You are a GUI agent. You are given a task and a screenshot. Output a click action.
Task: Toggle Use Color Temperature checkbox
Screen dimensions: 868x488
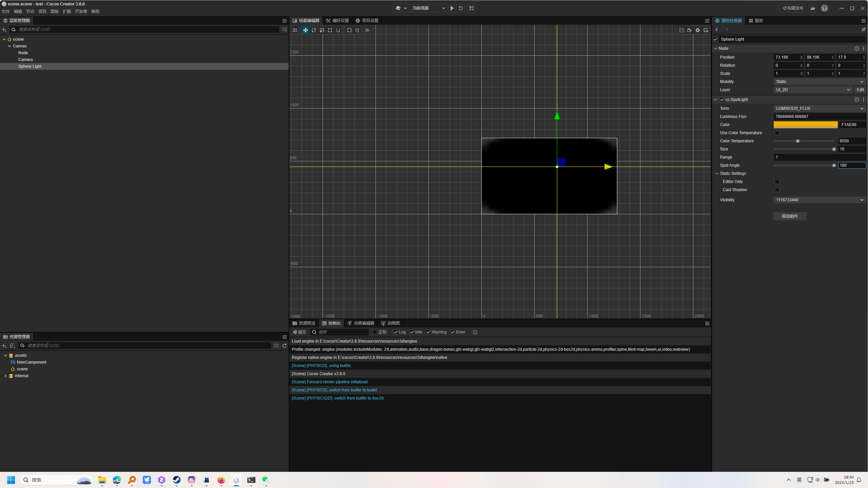777,133
